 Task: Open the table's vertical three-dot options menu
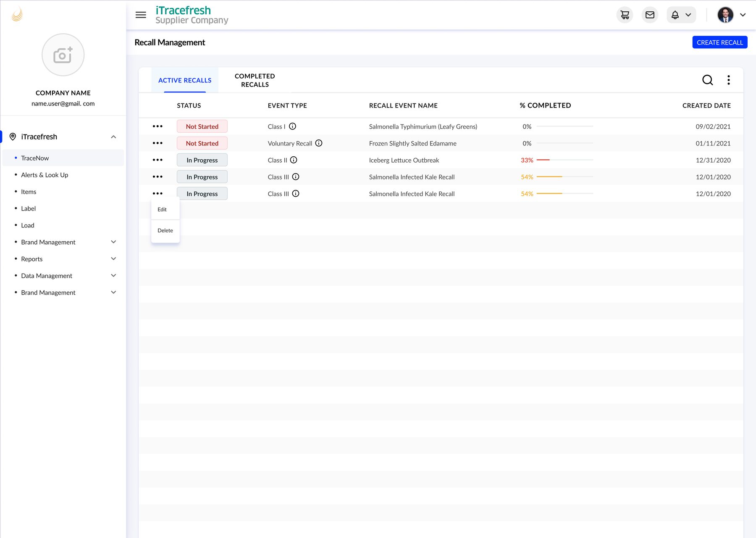[x=729, y=80]
